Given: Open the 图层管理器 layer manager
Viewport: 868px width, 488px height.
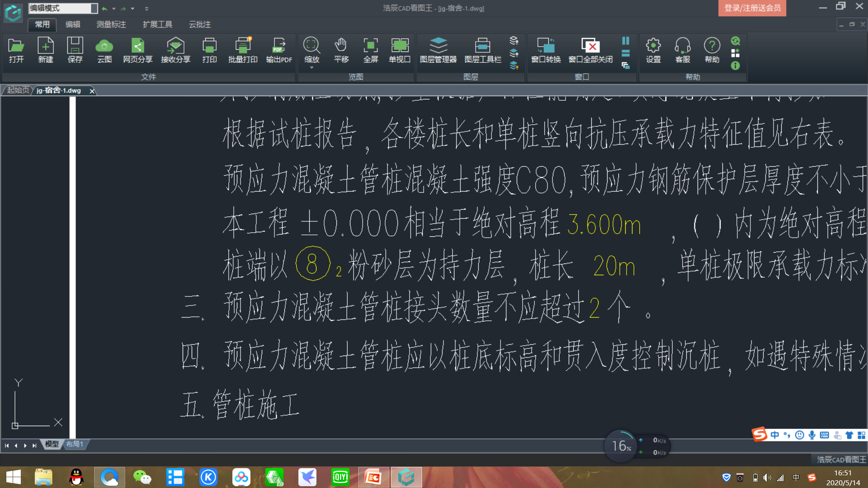Looking at the screenshot, I should coord(438,50).
